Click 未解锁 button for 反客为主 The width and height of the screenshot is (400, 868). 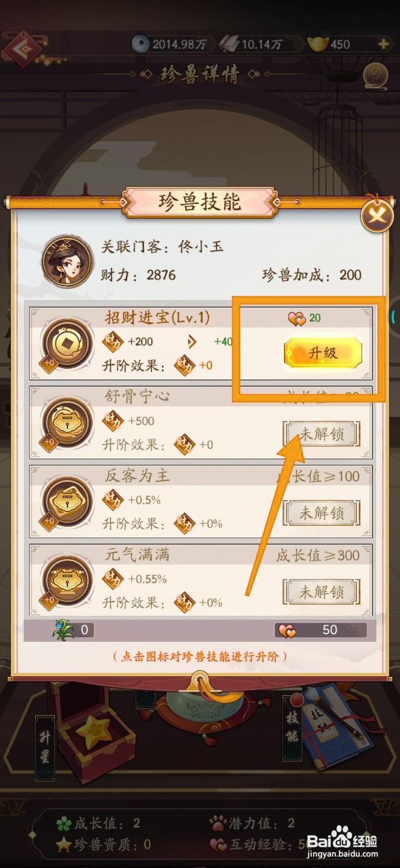tap(322, 513)
